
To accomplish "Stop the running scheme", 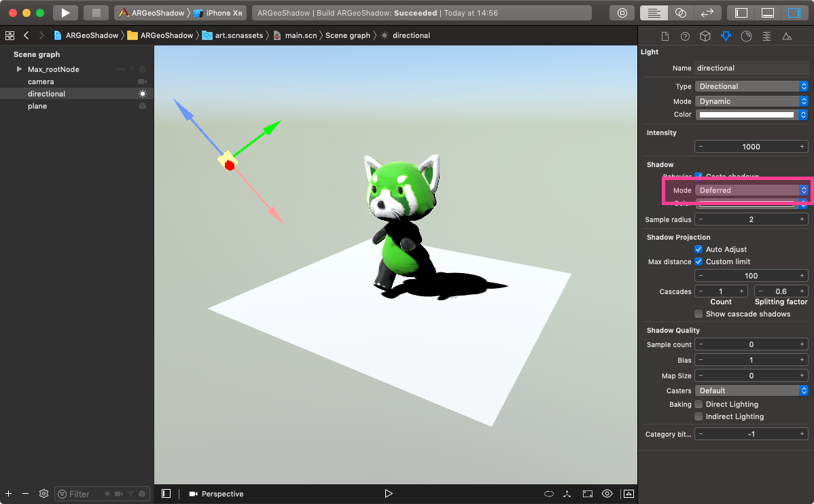I will (96, 13).
